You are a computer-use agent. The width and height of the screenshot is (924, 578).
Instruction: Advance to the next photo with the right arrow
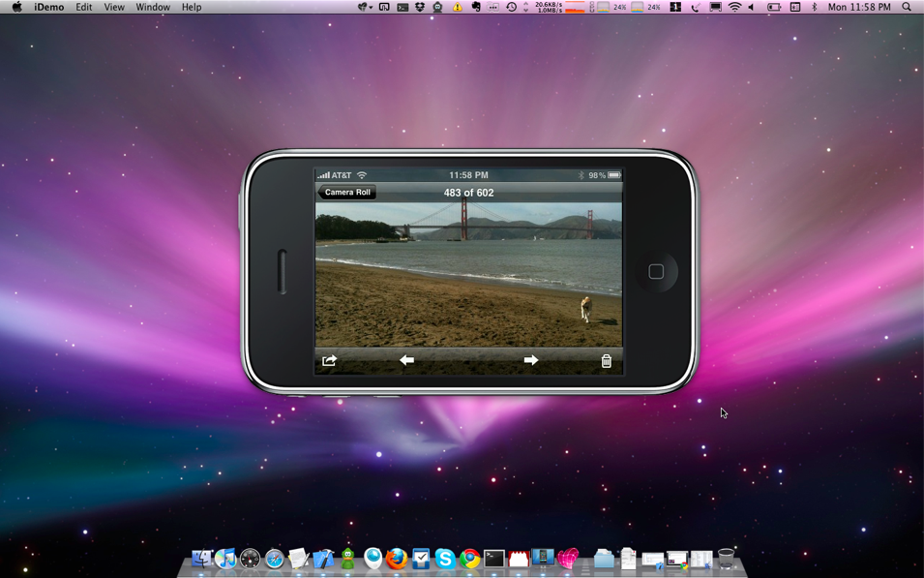531,360
